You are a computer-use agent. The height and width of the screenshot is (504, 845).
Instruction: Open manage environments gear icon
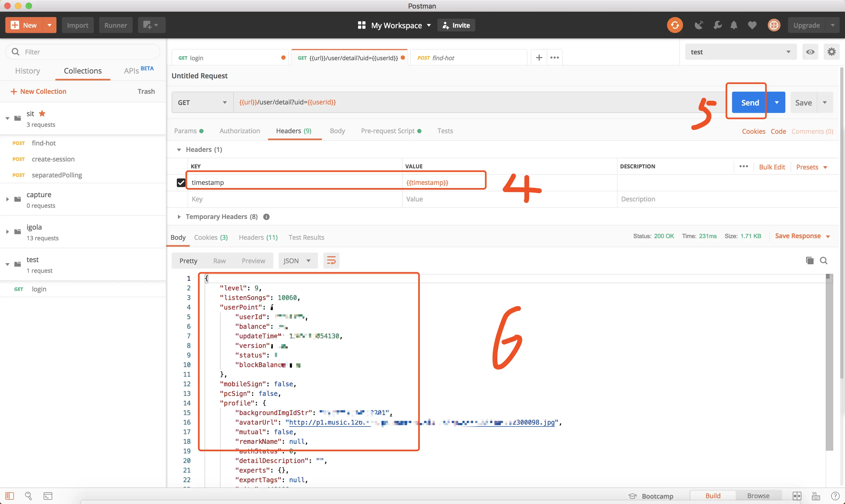click(831, 52)
